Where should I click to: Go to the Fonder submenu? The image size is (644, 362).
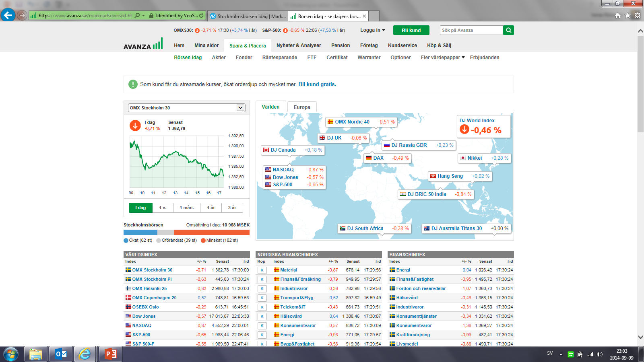tap(244, 58)
